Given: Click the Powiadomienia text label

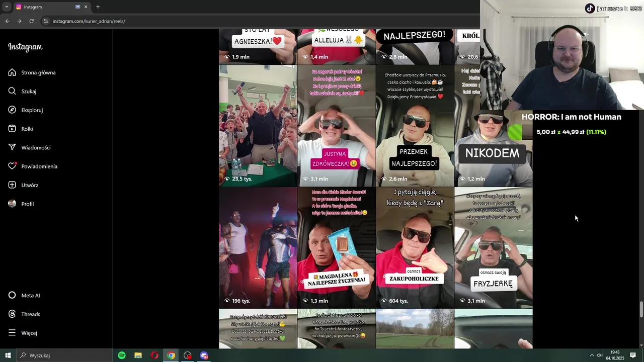Looking at the screenshot, I should coord(39,166).
